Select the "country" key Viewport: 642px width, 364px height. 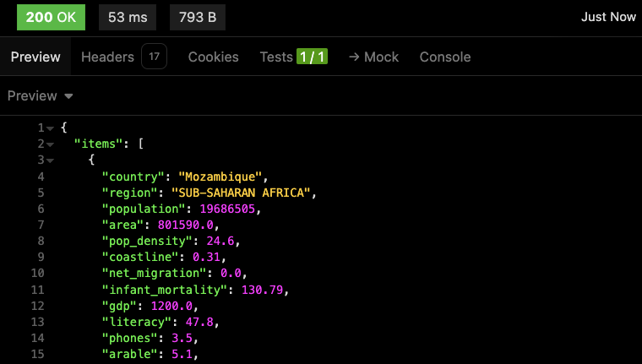coord(133,177)
